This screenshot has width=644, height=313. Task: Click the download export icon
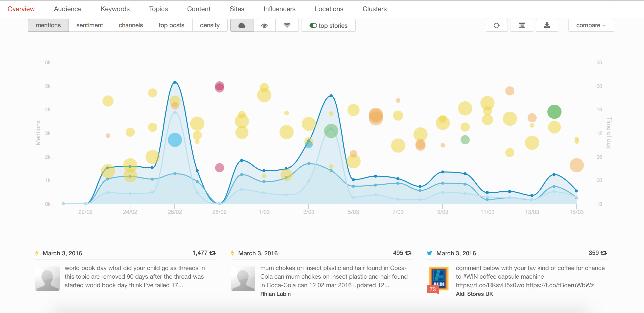[x=547, y=25]
